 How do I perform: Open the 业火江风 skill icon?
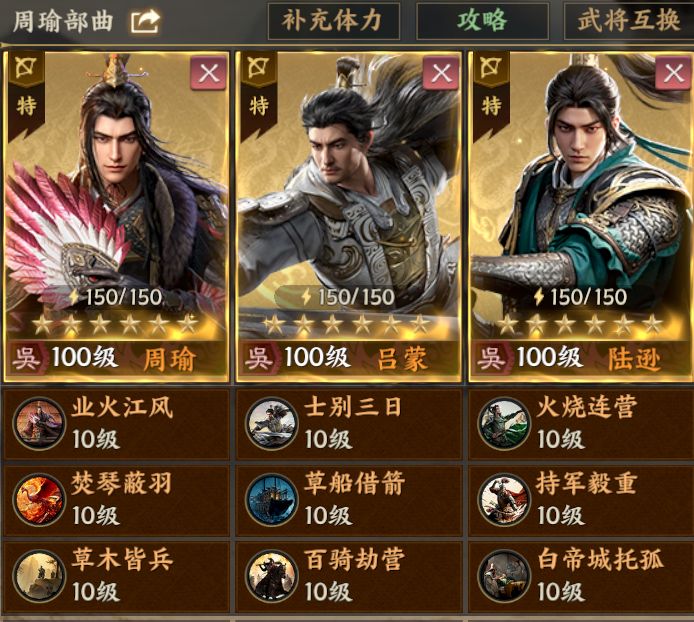tap(39, 424)
